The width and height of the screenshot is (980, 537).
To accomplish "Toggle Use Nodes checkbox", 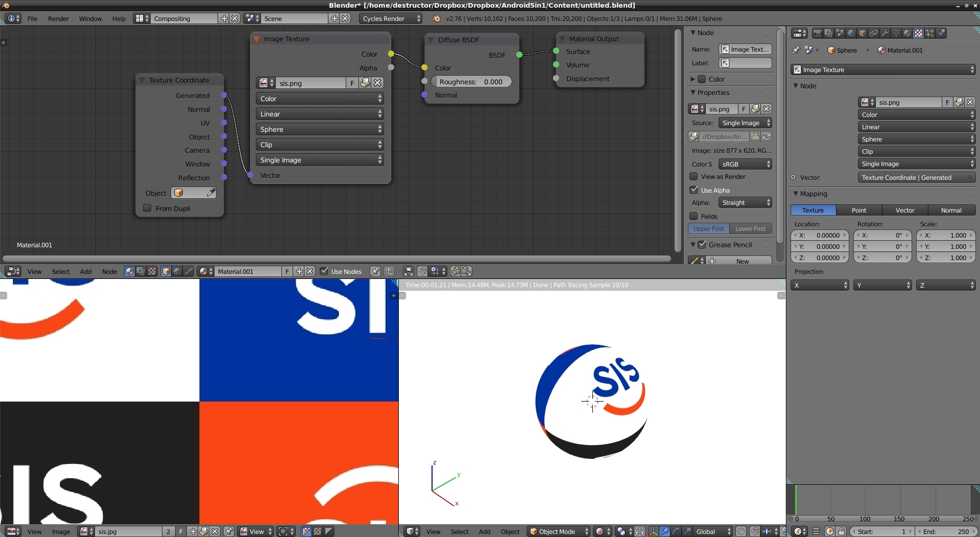I will click(324, 271).
